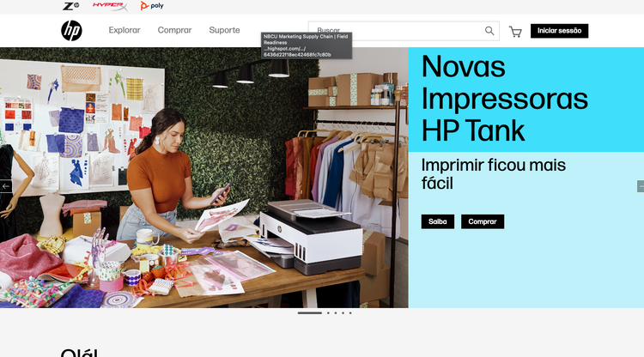Open the shopping cart icon
The height and width of the screenshot is (357, 644).
click(x=515, y=32)
